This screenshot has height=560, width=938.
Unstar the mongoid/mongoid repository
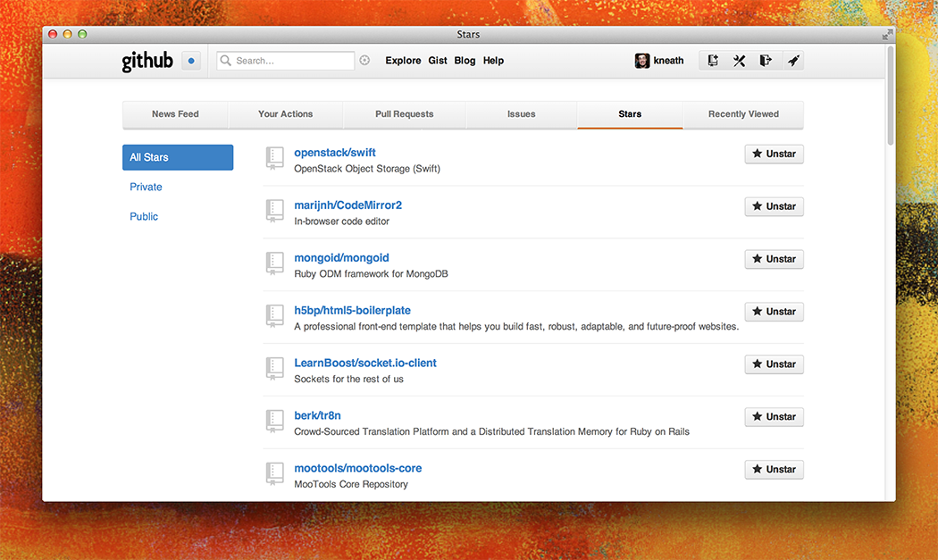[774, 259]
